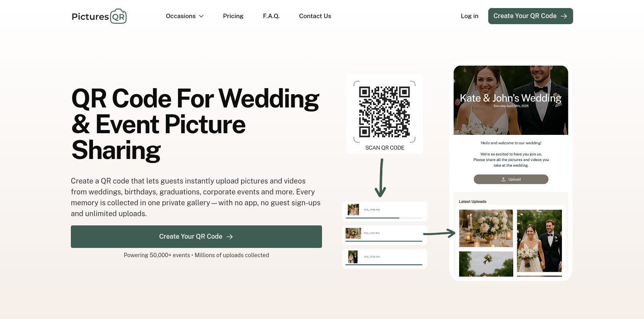Open the Contact Us page

pos(315,16)
